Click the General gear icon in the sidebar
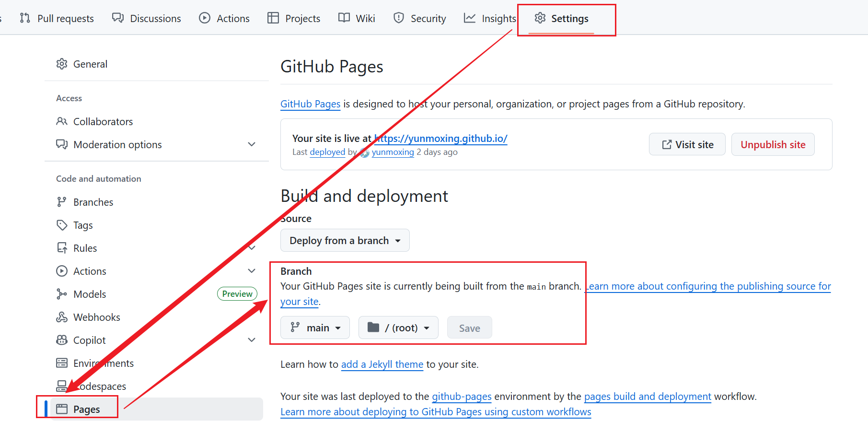The height and width of the screenshot is (421, 868). point(62,64)
